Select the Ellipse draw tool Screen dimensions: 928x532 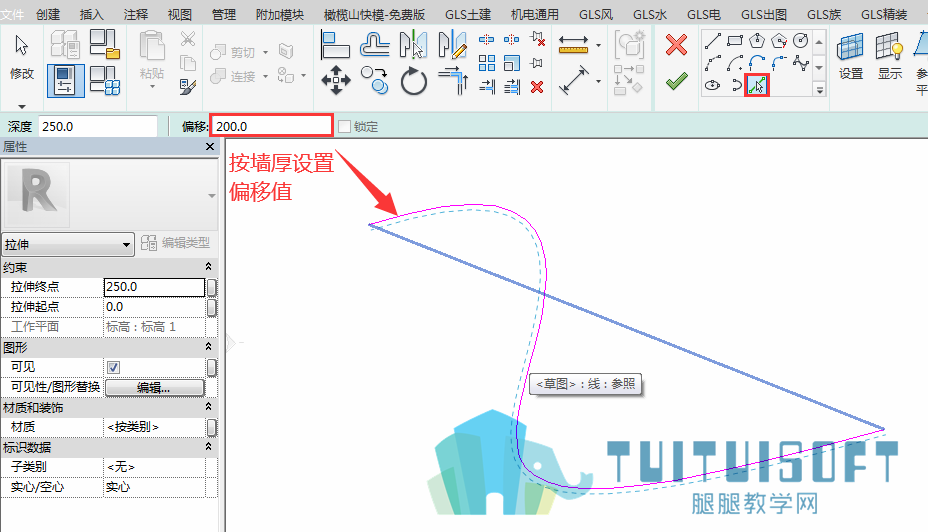[x=713, y=85]
